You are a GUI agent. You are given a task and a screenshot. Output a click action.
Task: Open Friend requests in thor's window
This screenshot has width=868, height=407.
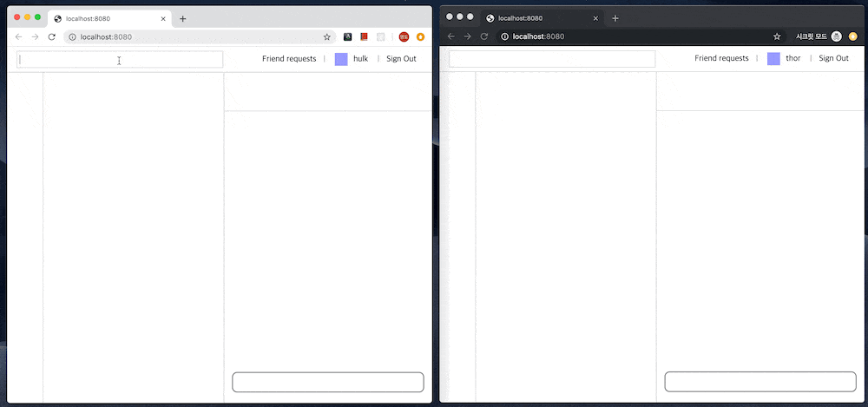[x=721, y=58]
